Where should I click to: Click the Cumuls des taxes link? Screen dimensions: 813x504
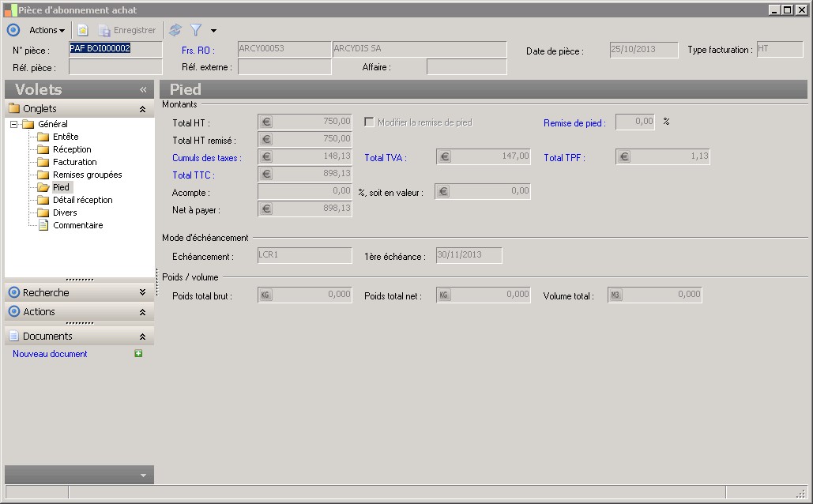[x=207, y=158]
